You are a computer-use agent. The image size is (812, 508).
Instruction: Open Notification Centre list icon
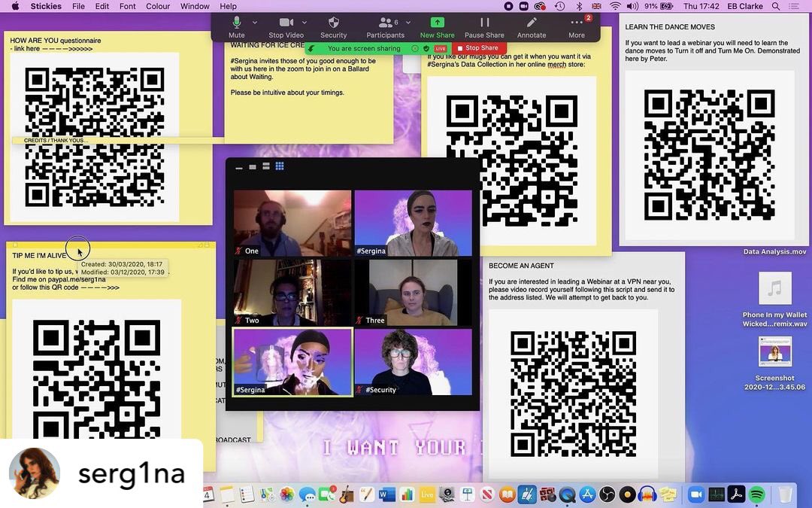(793, 6)
